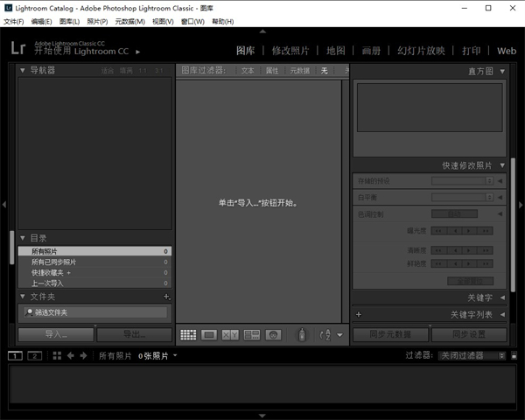Switch to Loupe view icon
525x420 pixels.
(209, 334)
